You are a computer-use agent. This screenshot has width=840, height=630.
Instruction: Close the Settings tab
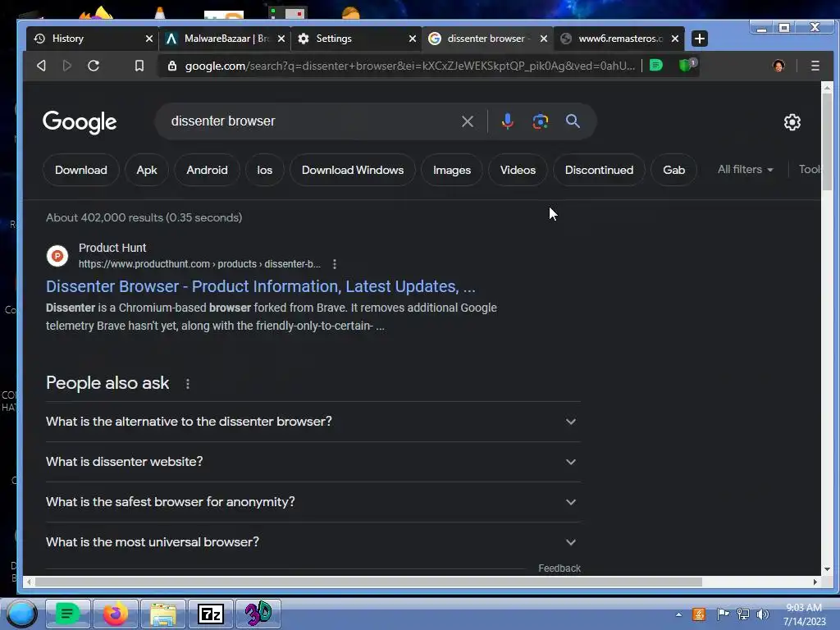[412, 39]
